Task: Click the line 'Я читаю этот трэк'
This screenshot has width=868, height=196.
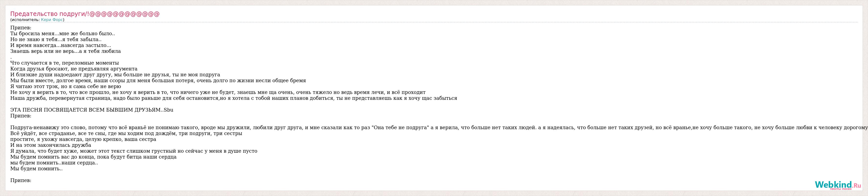Action: click(65, 86)
